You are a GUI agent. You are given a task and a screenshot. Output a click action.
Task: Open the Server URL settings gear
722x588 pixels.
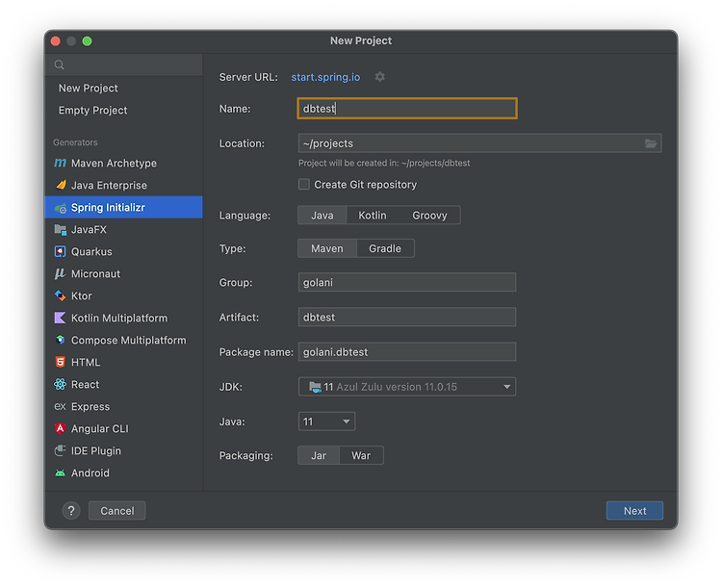(379, 77)
